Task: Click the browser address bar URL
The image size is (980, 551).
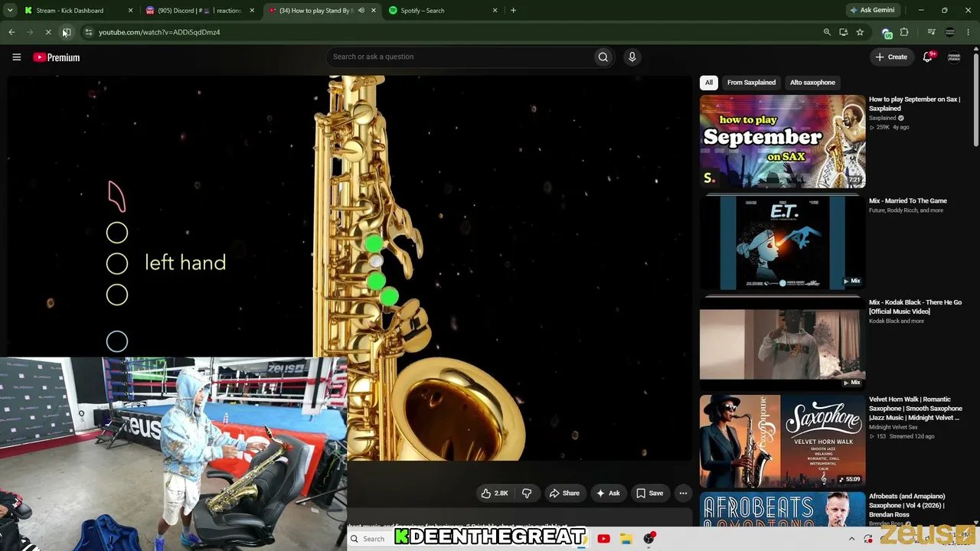Action: click(159, 32)
